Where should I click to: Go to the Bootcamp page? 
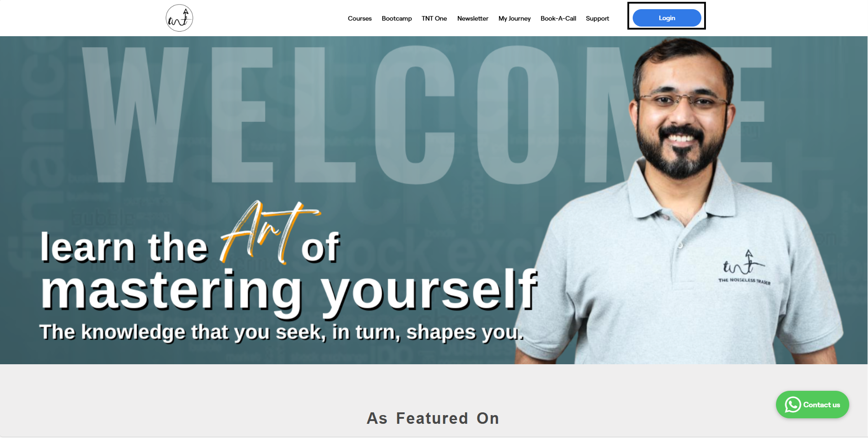(x=396, y=18)
